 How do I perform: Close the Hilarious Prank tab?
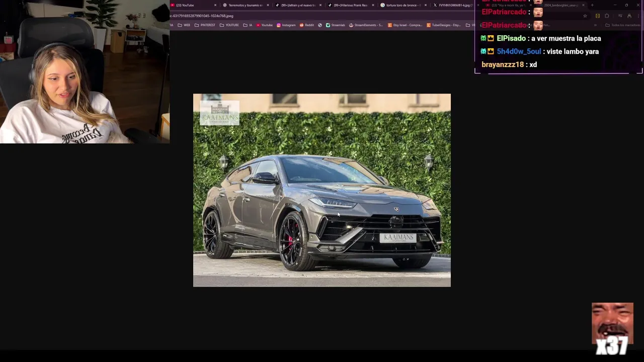(373, 5)
